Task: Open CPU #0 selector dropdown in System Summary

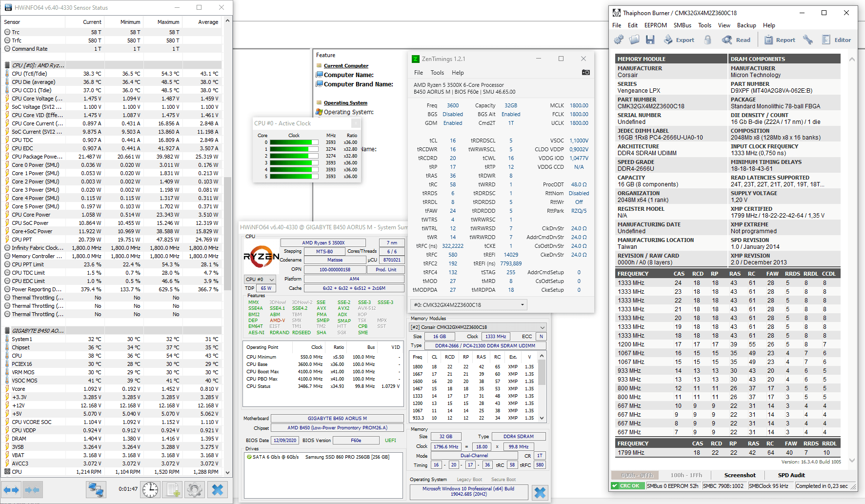Action: 260,280
